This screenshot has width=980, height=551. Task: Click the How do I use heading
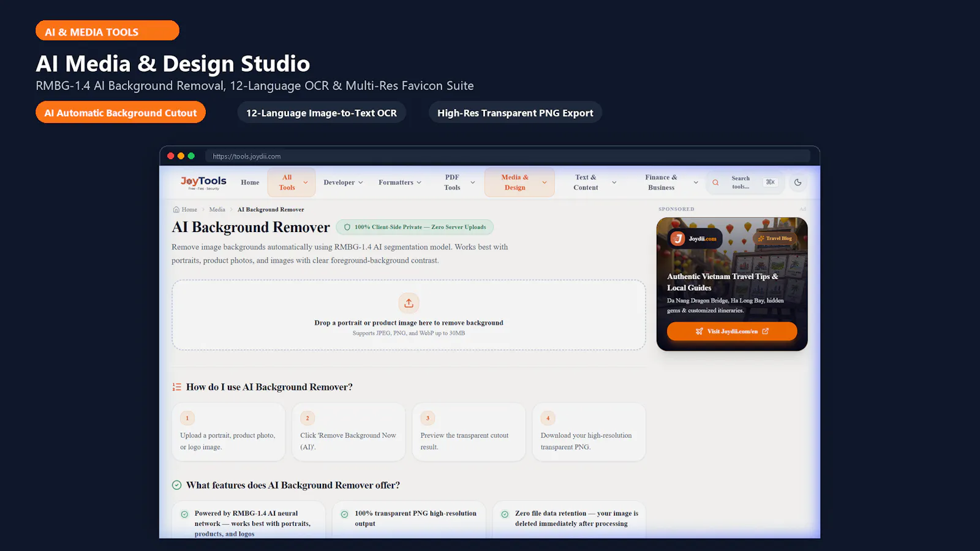tap(269, 387)
